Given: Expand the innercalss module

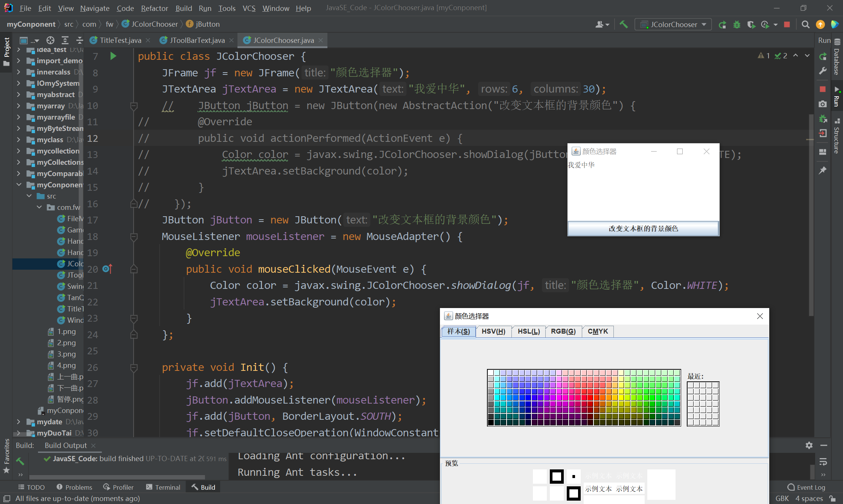Looking at the screenshot, I should 18,72.
